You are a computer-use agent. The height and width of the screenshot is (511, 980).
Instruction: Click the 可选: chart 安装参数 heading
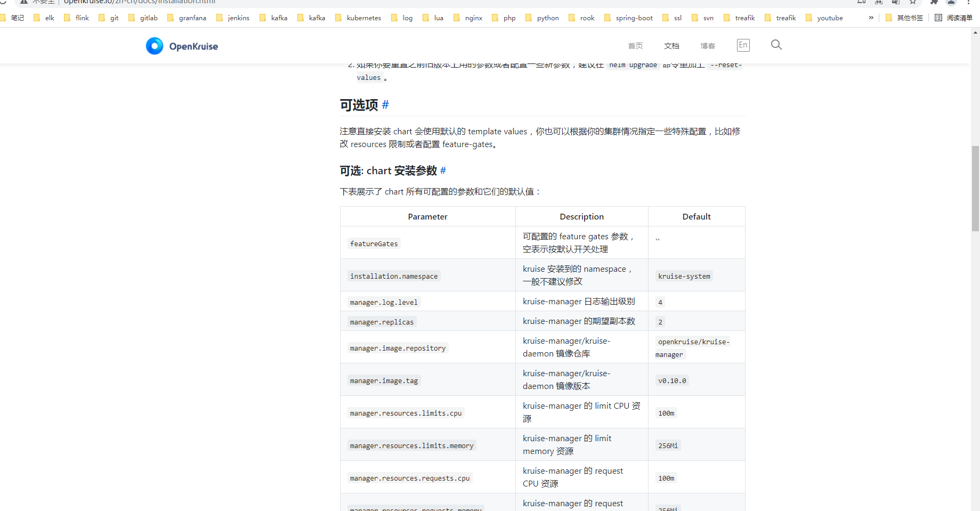click(388, 171)
